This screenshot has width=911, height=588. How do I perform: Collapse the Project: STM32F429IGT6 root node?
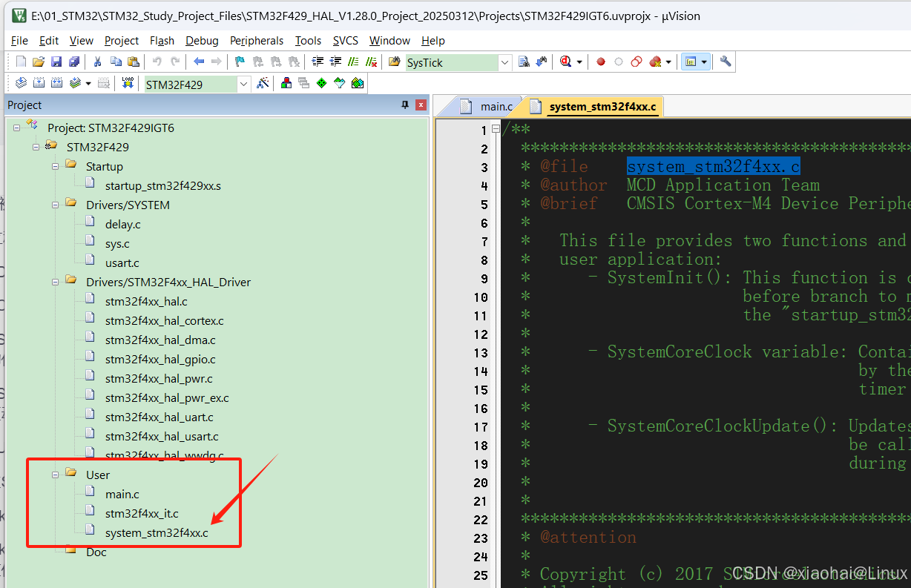tap(16, 128)
